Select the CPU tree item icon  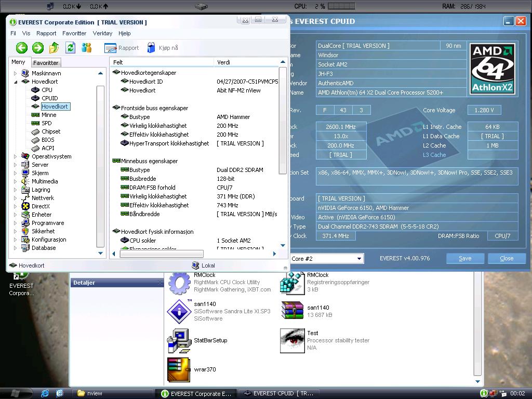[35, 90]
